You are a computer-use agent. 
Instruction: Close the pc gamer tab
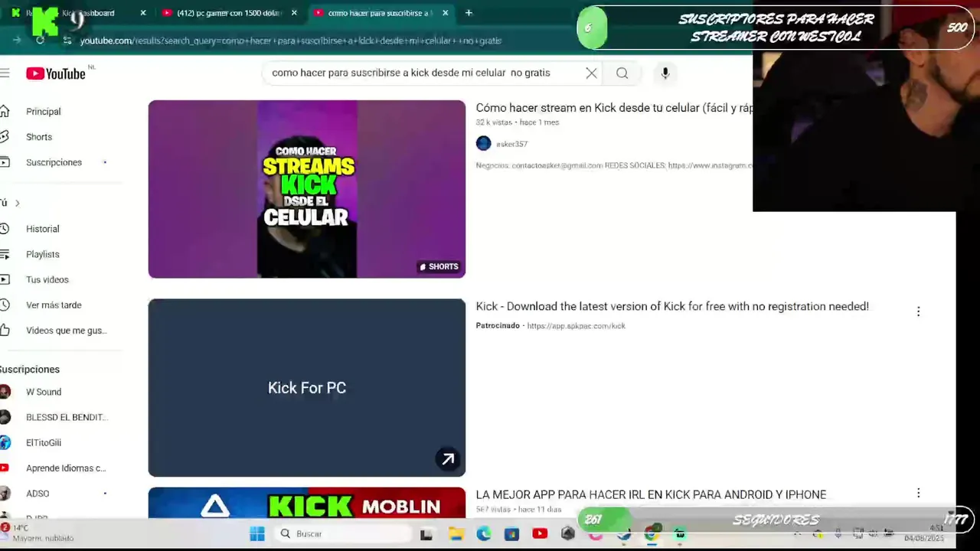coord(294,13)
